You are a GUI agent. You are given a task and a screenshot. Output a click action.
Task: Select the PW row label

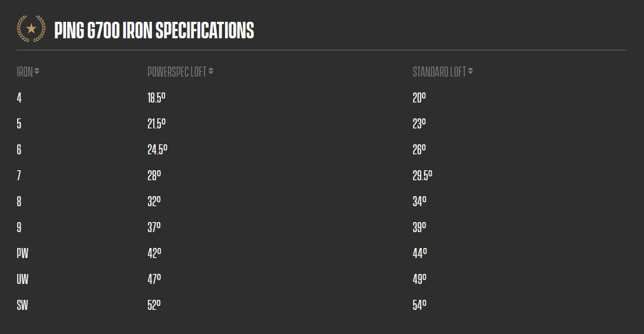click(x=22, y=253)
